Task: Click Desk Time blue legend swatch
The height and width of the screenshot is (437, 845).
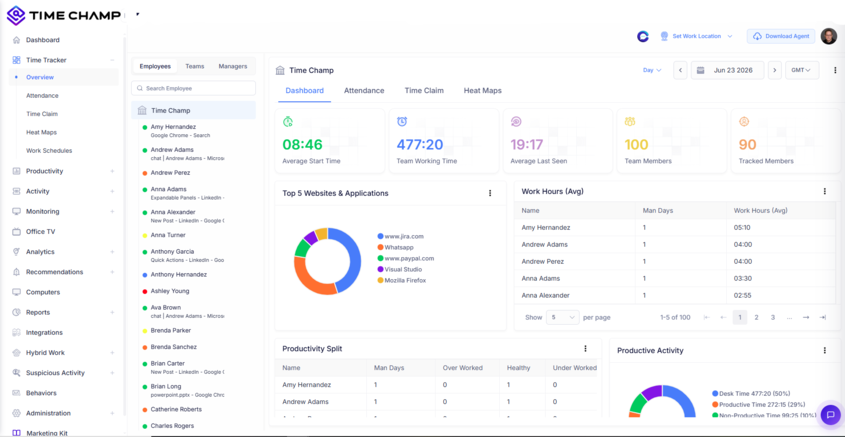Action: (x=715, y=394)
